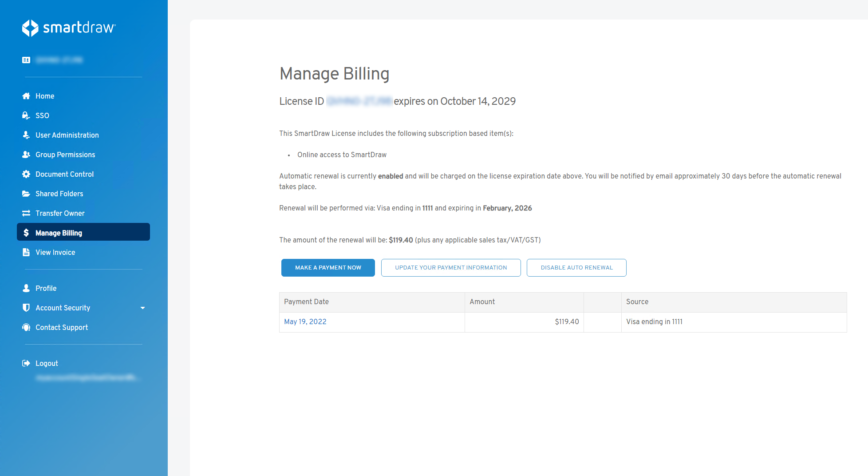Click the license ID card icon in sidebar
Viewport: 868px width, 476px height.
coord(26,60)
